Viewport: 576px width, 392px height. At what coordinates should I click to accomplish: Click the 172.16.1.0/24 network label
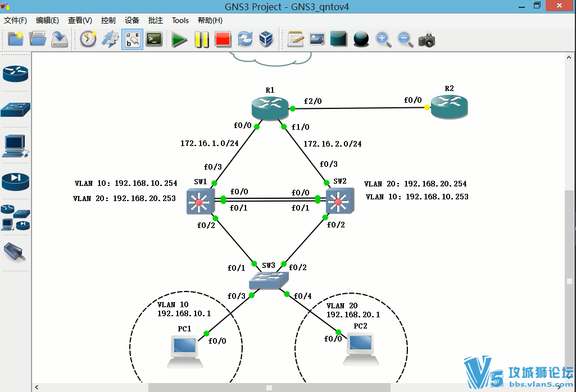[x=210, y=143]
